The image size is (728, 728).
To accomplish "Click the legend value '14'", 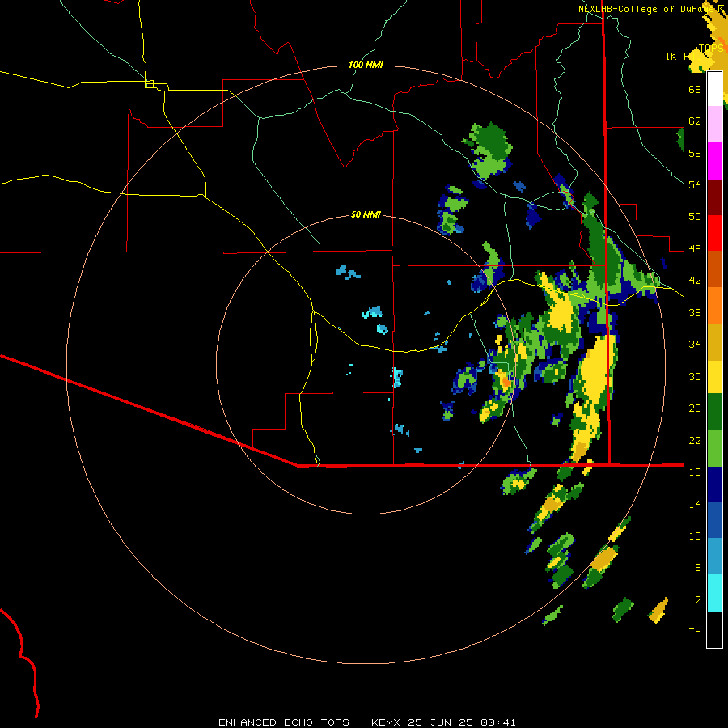I will 695,504.
